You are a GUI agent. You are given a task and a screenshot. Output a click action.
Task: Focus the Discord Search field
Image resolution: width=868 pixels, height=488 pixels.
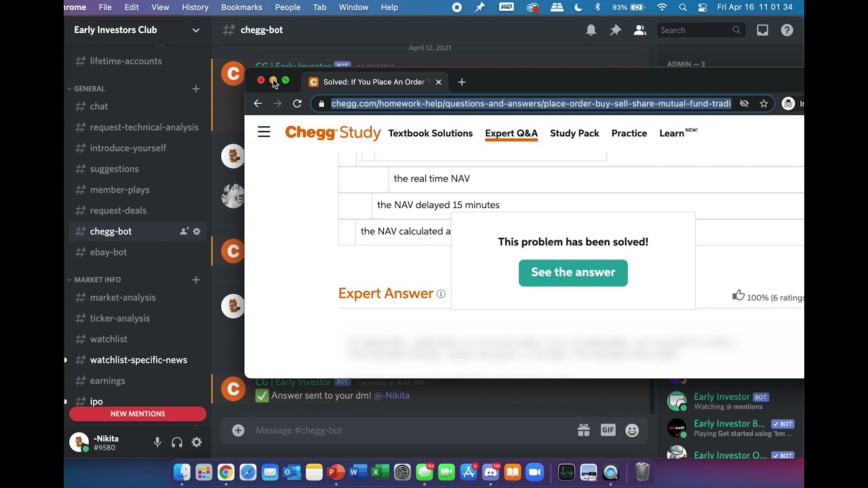(701, 30)
